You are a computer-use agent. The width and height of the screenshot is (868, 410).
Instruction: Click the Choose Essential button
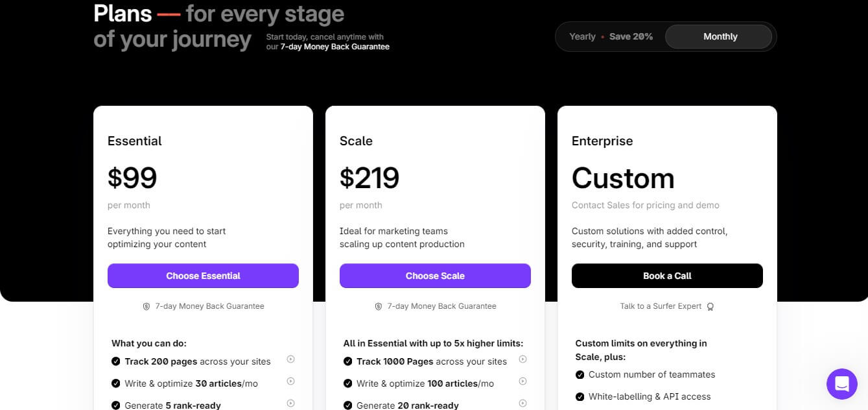pyautogui.click(x=203, y=276)
